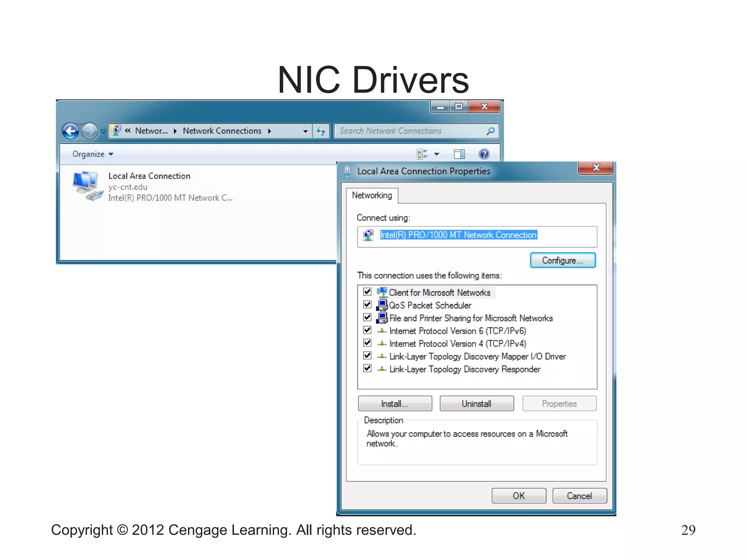Click the adapter icon in Connect using box
This screenshot has height=560, width=747.
pyautogui.click(x=368, y=235)
